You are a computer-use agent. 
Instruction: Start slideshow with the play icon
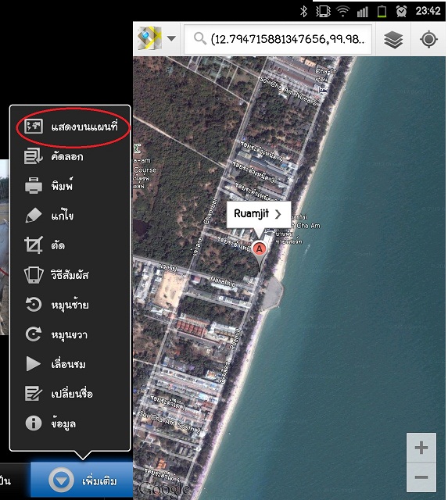[33, 364]
